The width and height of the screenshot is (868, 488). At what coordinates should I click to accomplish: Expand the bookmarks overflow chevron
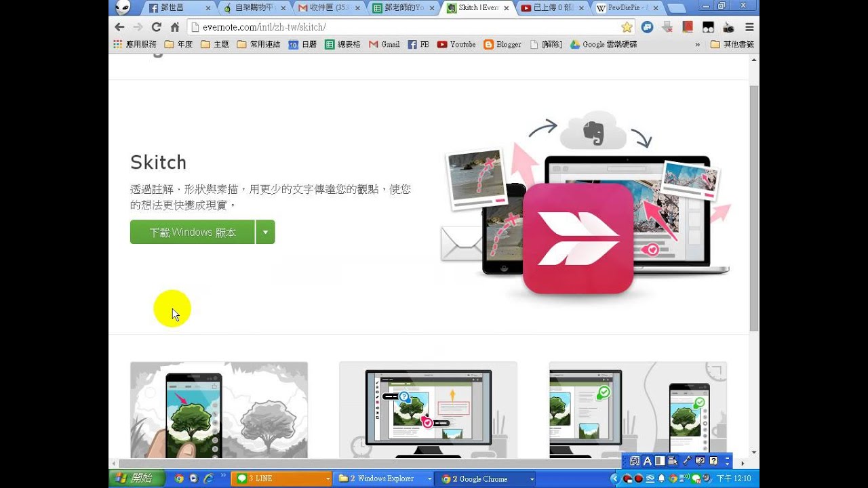698,45
